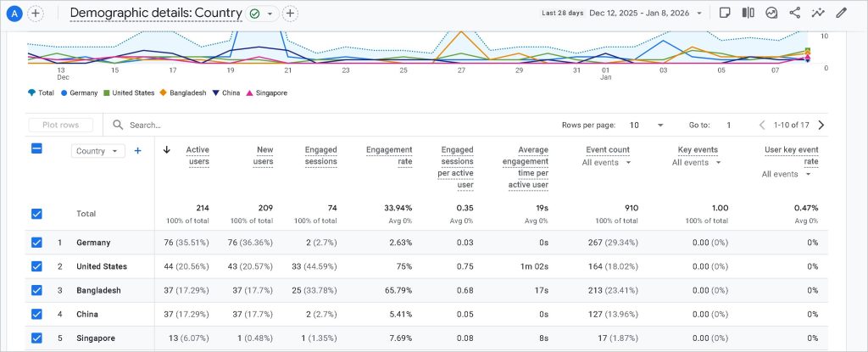Add a comparison with the plus next to A

pos(36,14)
